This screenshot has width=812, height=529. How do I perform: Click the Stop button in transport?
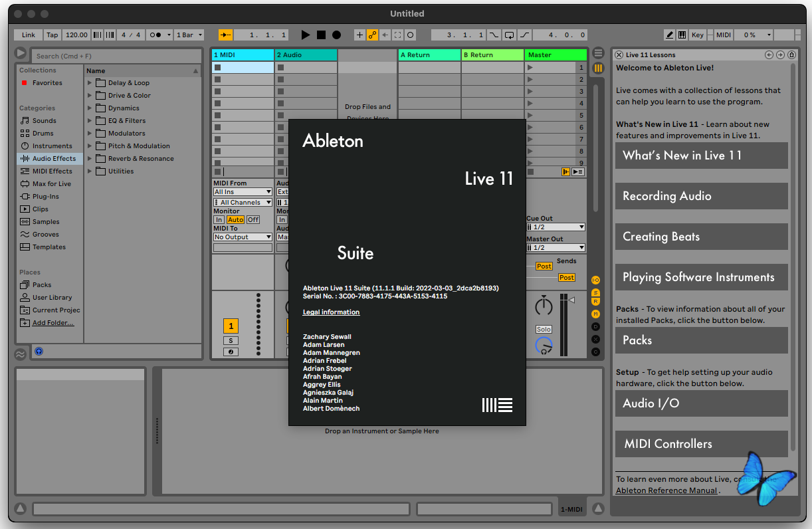pos(321,35)
